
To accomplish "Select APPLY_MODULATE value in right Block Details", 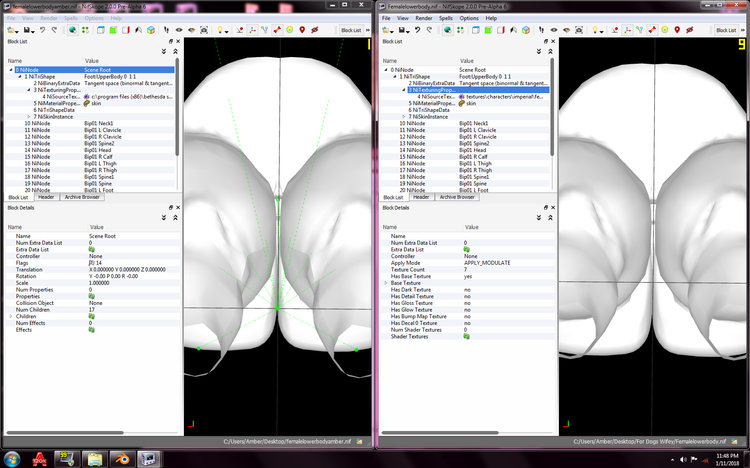I will (x=487, y=263).
